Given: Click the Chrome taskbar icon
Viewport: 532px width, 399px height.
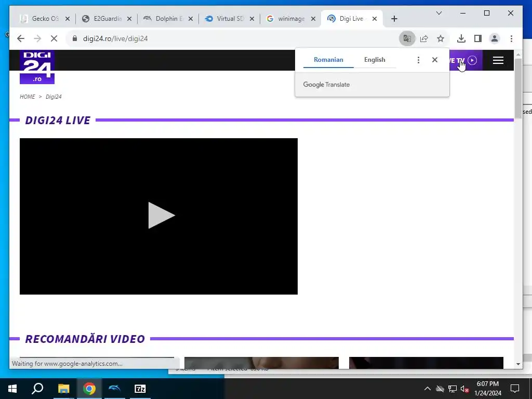Looking at the screenshot, I should click(x=89, y=389).
